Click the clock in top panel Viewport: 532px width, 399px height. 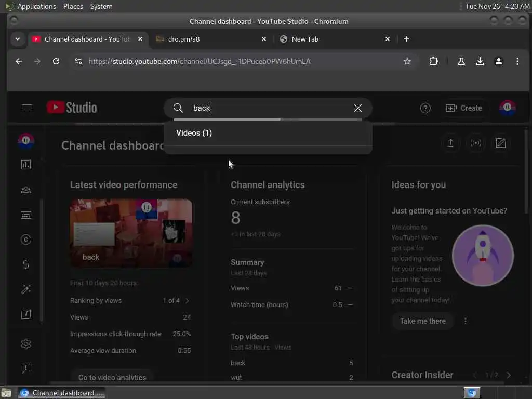coord(497,6)
